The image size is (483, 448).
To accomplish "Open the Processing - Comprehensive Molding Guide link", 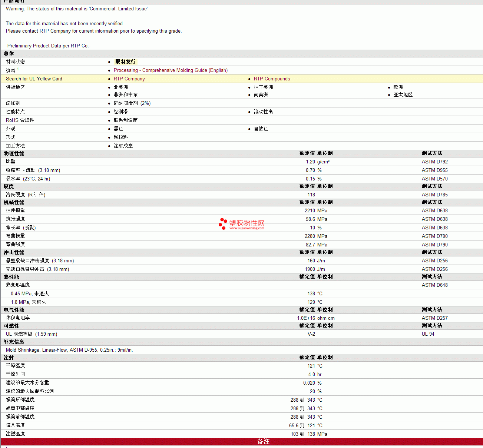I will pos(171,70).
